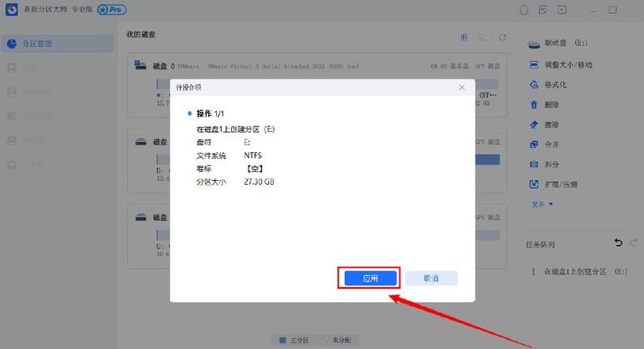Screen dimensions: 644x349
Task: Select the G: partition label
Action: pyautogui.click(x=160, y=246)
